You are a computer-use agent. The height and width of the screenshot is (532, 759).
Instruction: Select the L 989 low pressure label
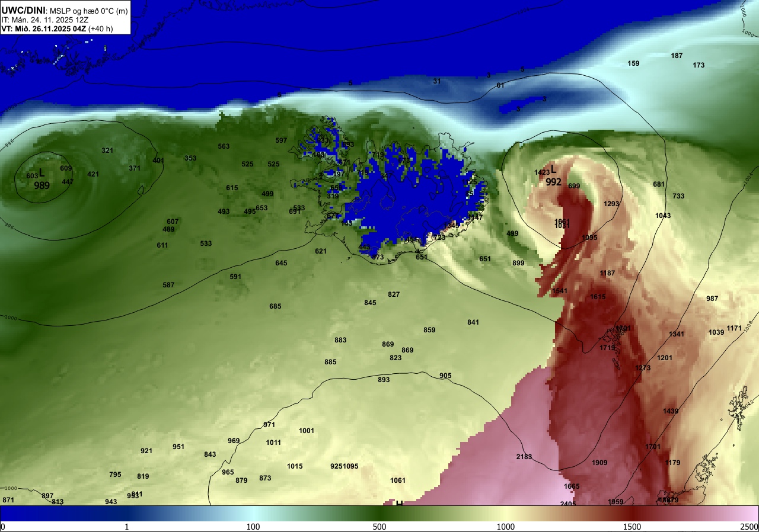(x=42, y=180)
